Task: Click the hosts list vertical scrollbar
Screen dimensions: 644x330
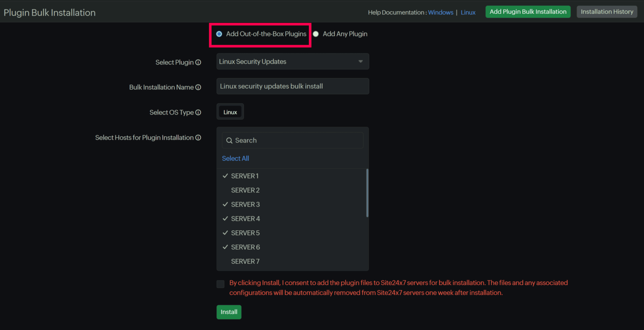Action: [x=367, y=193]
